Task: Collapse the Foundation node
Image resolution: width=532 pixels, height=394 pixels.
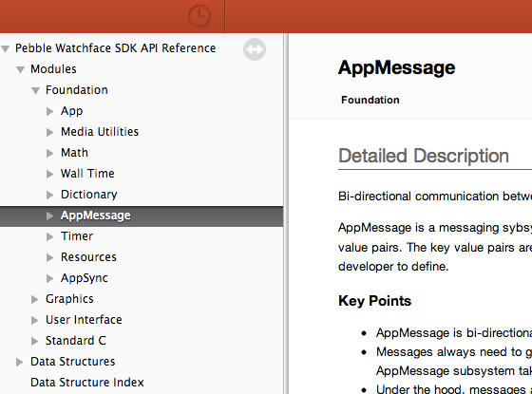Action: click(35, 90)
